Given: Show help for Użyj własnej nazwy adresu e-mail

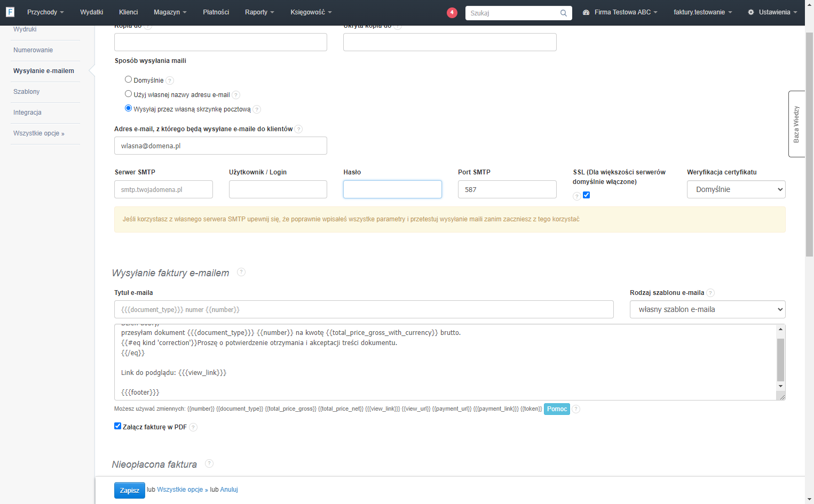Looking at the screenshot, I should point(236,95).
